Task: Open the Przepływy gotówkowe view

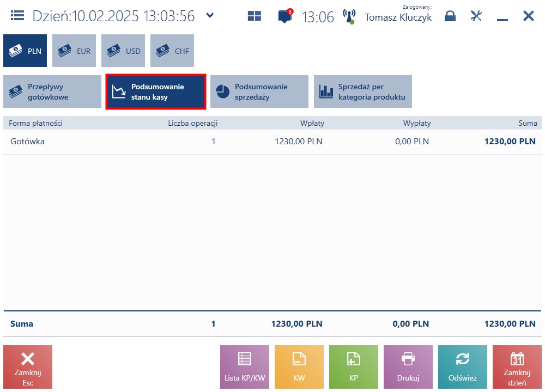Action: click(x=52, y=91)
